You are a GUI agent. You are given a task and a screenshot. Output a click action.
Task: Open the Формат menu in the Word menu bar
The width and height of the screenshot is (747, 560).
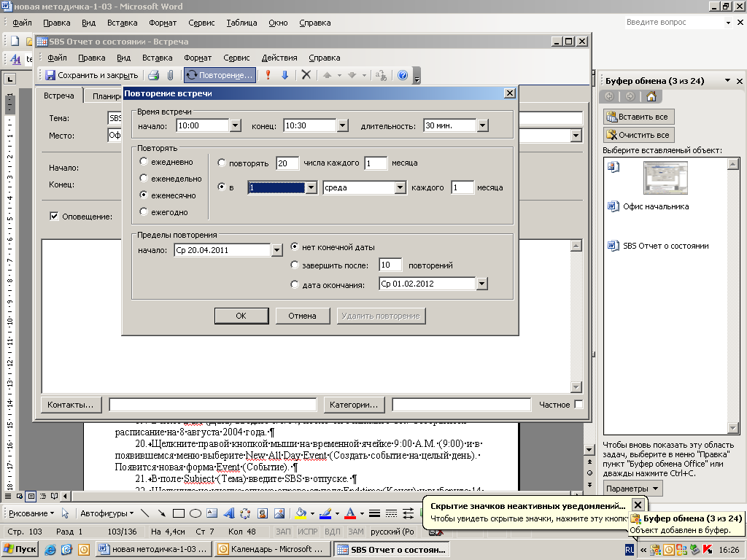pos(163,23)
